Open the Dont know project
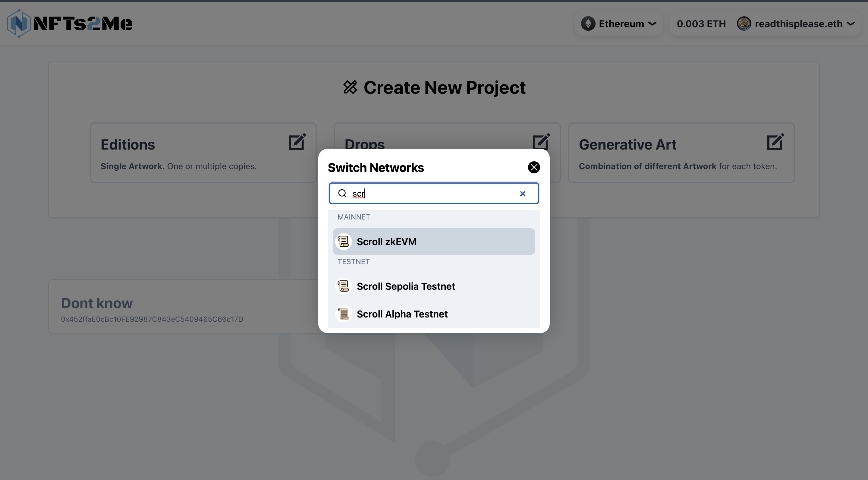This screenshot has height=480, width=868. click(x=184, y=306)
